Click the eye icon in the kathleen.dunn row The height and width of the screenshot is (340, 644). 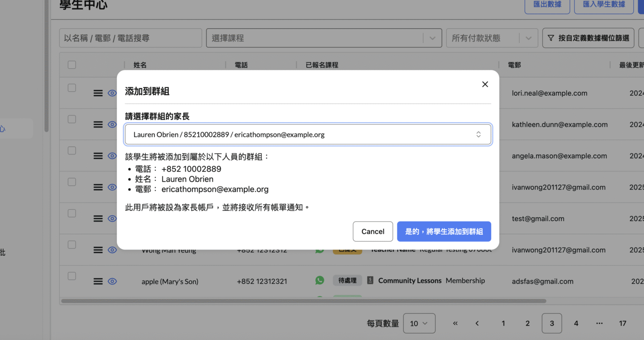click(112, 124)
